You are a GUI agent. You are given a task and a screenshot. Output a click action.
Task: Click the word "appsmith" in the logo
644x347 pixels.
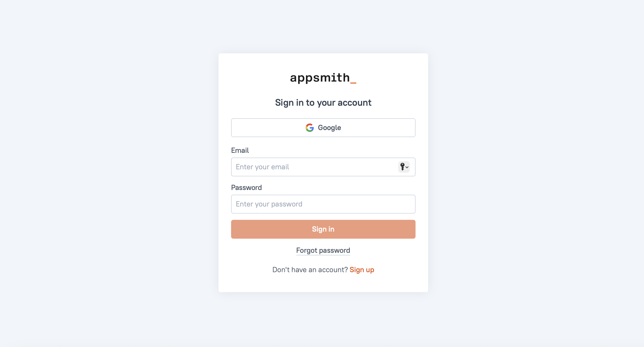320,78
